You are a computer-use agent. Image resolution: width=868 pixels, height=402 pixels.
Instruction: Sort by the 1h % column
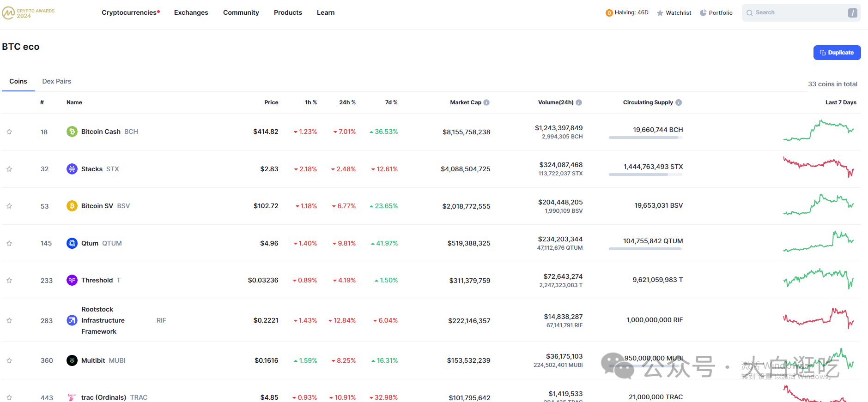(311, 102)
